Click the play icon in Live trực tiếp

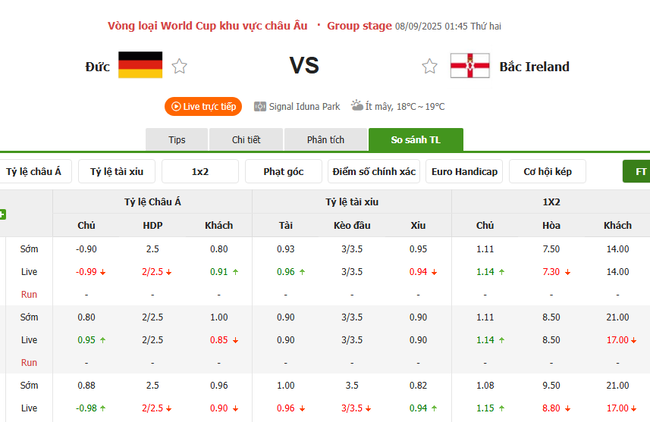(x=175, y=106)
